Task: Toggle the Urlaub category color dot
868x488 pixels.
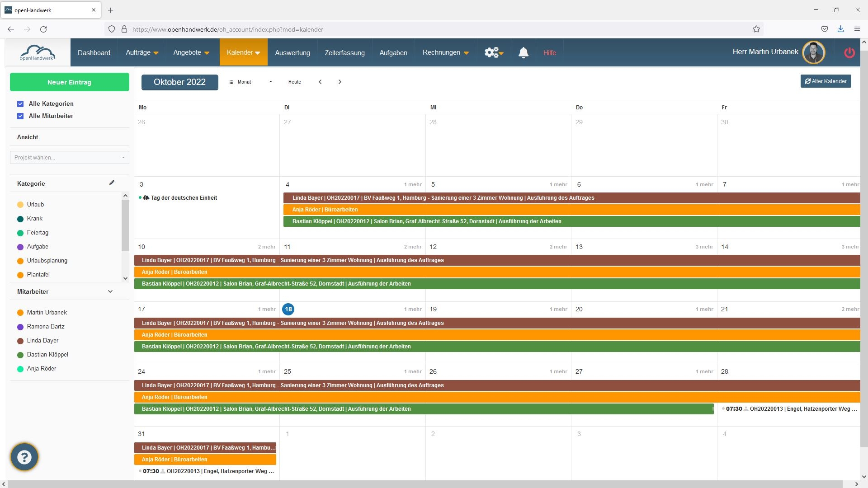Action: (x=20, y=205)
